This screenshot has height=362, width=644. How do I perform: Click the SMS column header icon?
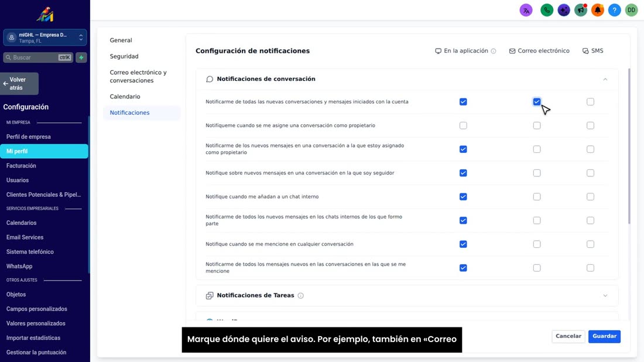(x=585, y=51)
